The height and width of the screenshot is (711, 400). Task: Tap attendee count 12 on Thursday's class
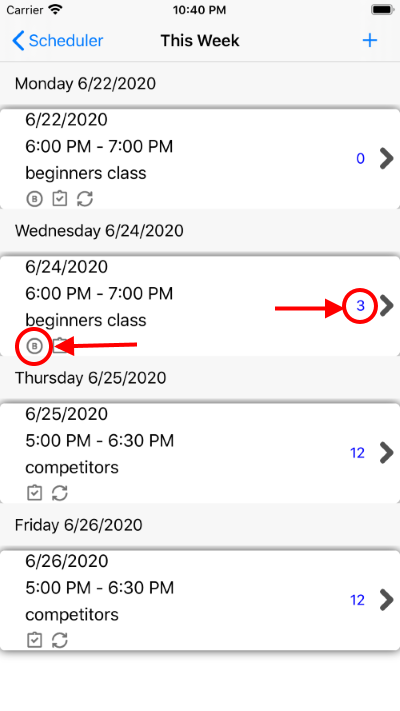357,453
